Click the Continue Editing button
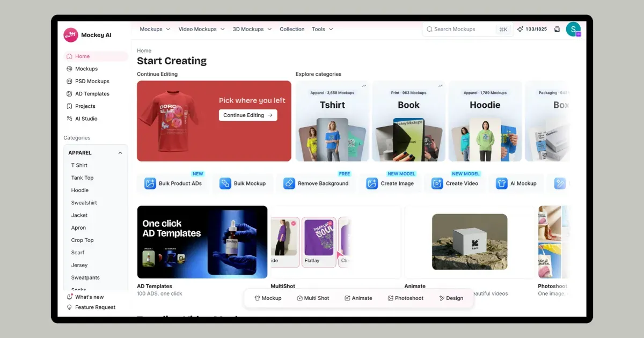 (x=248, y=115)
